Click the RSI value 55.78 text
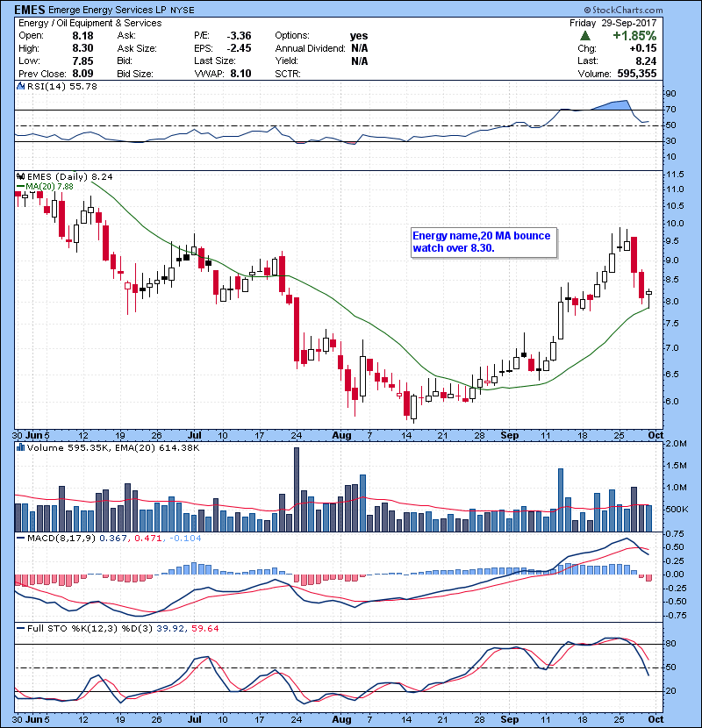The image size is (702, 728). 82,86
